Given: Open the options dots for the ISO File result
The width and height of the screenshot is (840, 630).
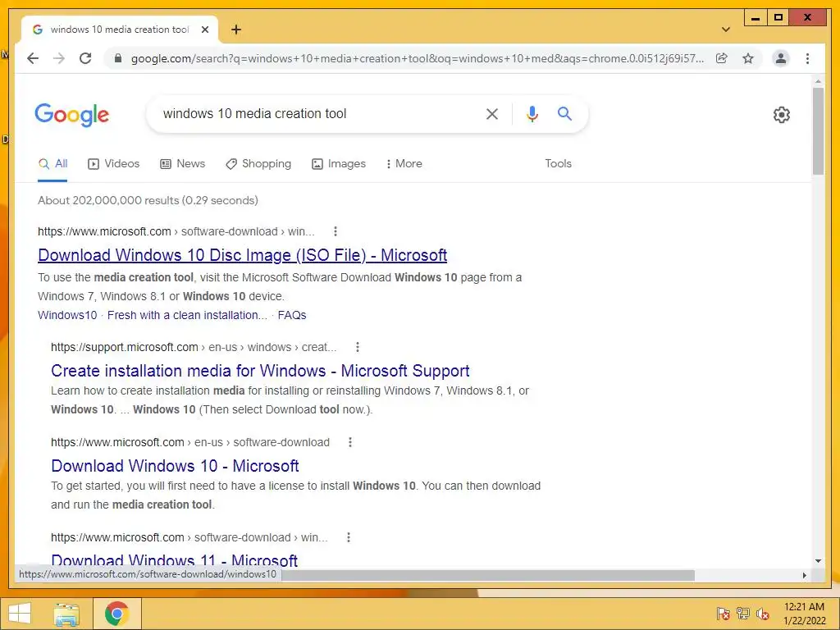Looking at the screenshot, I should point(336,231).
